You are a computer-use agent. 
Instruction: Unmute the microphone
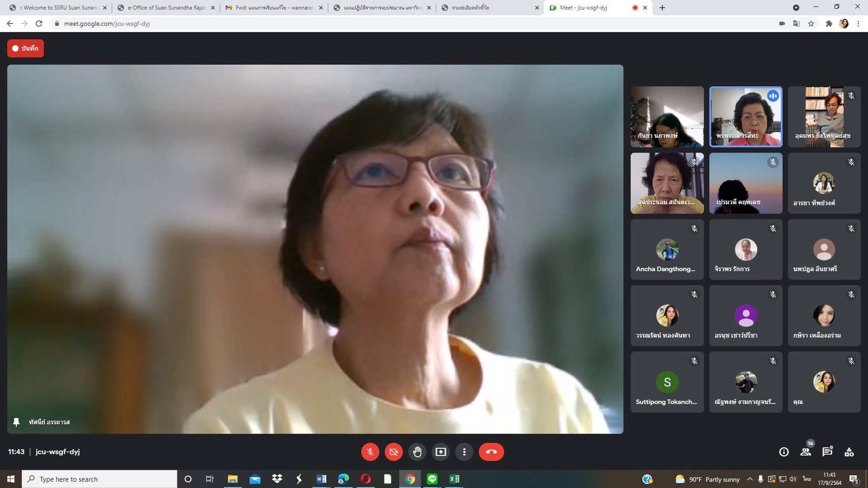point(370,451)
